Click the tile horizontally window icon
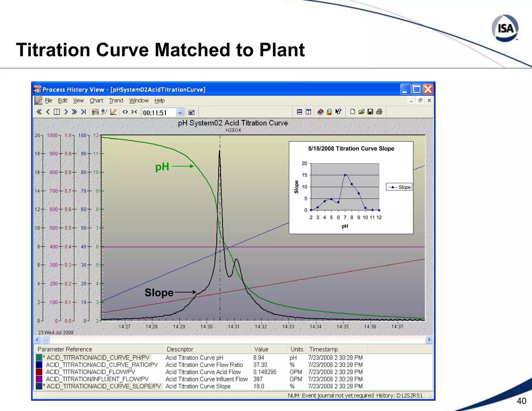Viewport: 532px width, 411px height. [x=300, y=112]
